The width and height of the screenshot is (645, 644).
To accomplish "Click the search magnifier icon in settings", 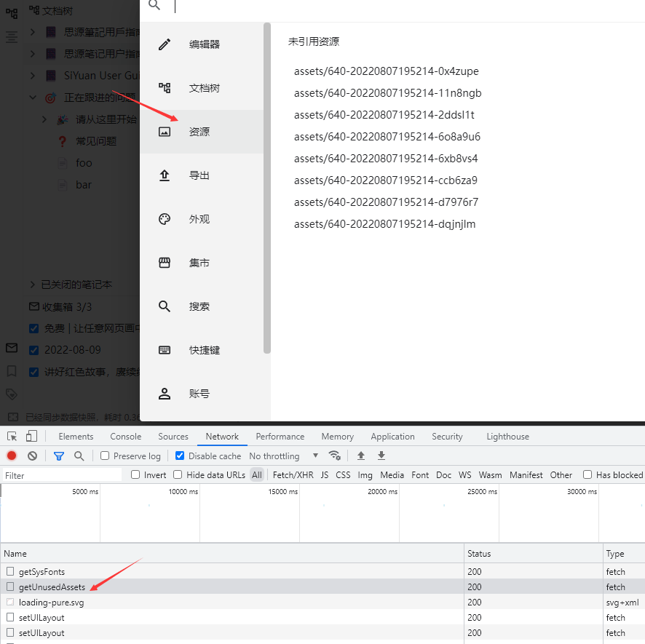I will tap(154, 5).
